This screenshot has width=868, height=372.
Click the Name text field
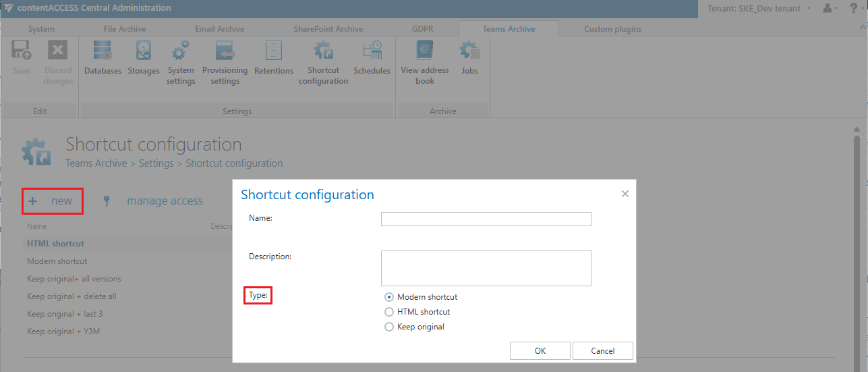[x=486, y=219]
